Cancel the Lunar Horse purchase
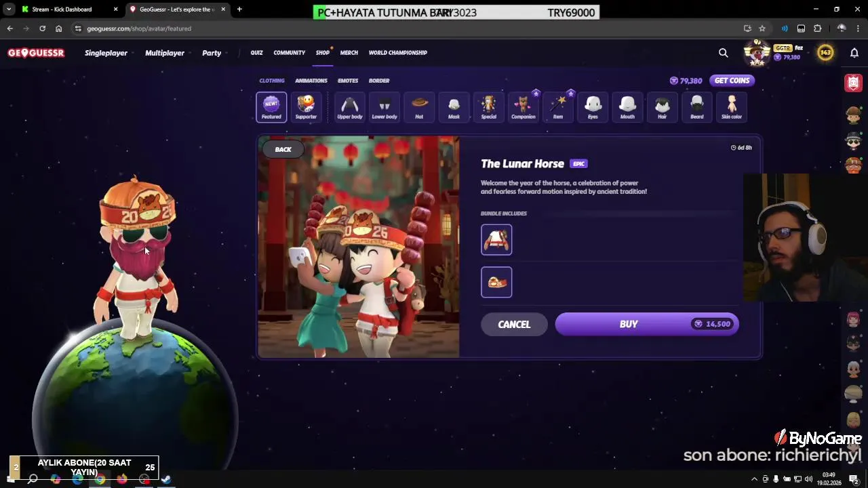This screenshot has width=868, height=488. click(514, 325)
